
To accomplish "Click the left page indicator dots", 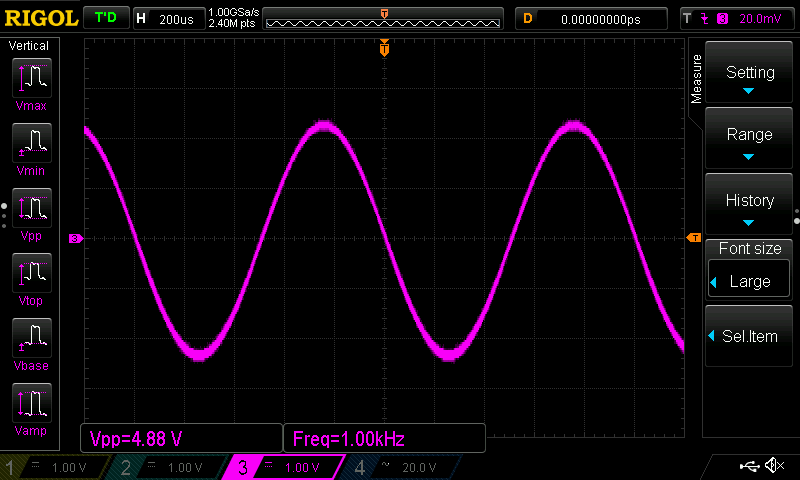I will pyautogui.click(x=4, y=216).
